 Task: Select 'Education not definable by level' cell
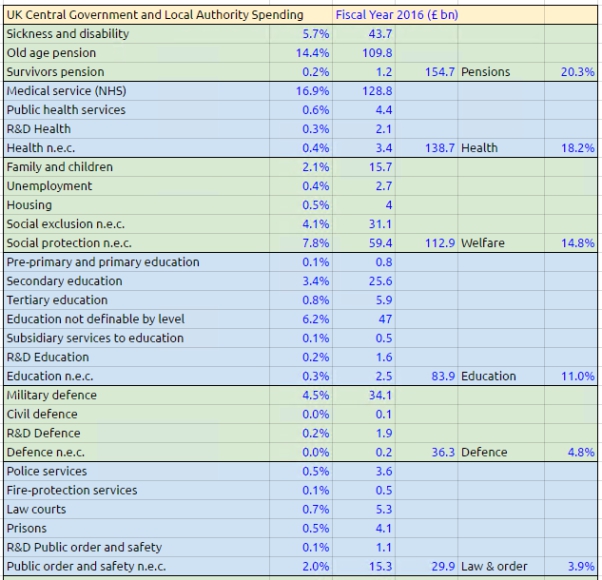pyautogui.click(x=137, y=319)
